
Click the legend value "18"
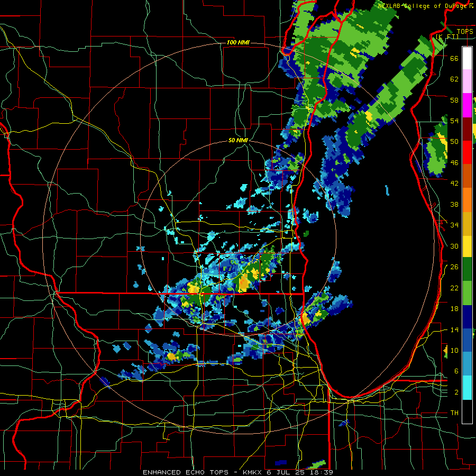[454, 309]
